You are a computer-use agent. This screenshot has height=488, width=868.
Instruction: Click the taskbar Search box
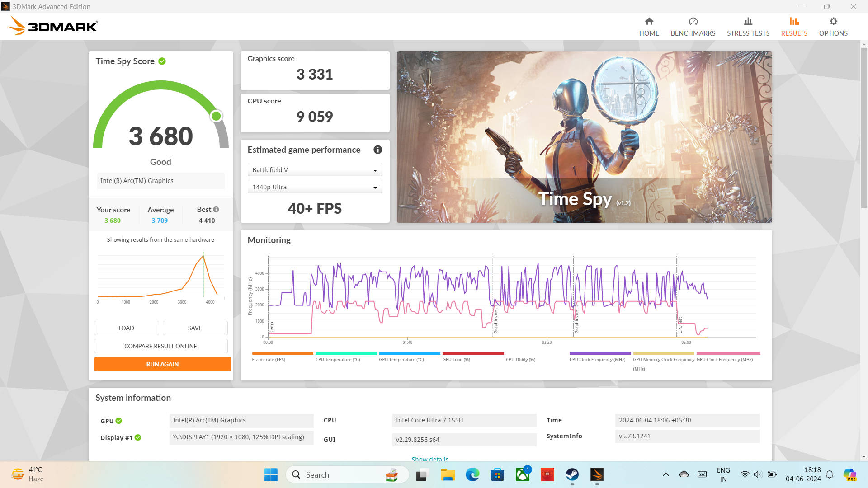(347, 474)
